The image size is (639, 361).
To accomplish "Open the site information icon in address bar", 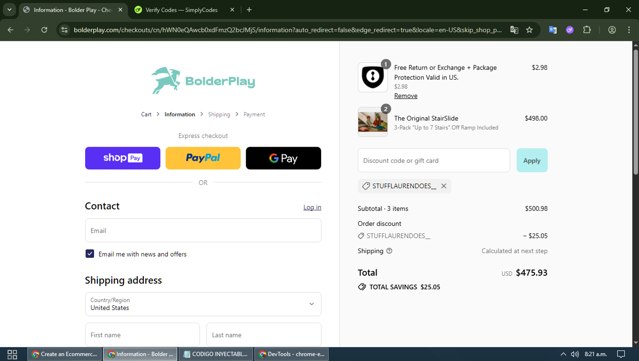I will click(x=64, y=30).
